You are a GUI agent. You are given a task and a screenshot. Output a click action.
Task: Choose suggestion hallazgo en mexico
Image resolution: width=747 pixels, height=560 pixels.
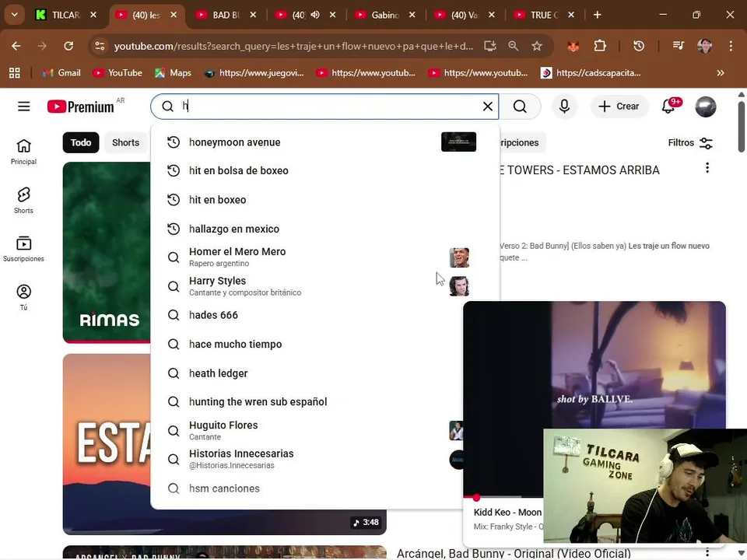click(x=325, y=229)
